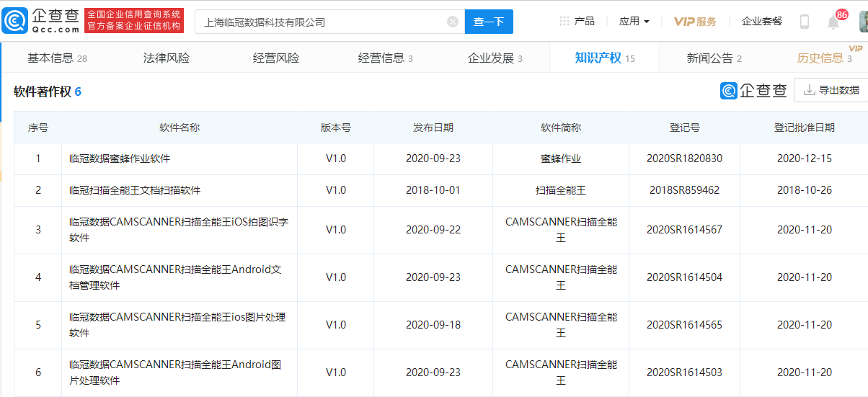
Task: Click the 发布日期 column header
Action: tap(433, 128)
